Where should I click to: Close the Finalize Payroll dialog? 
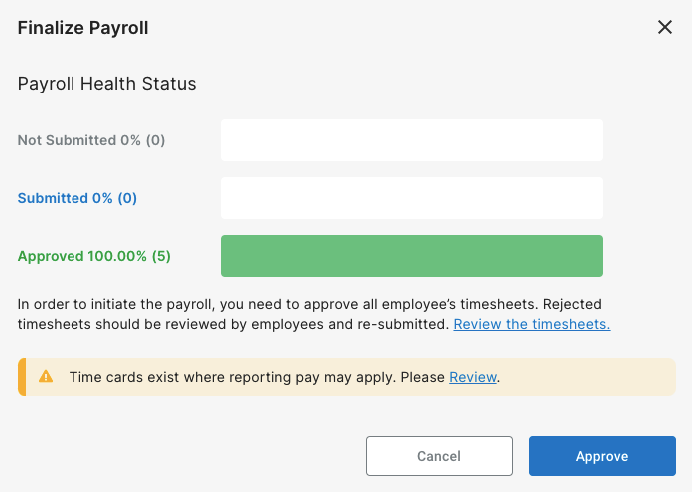click(665, 27)
